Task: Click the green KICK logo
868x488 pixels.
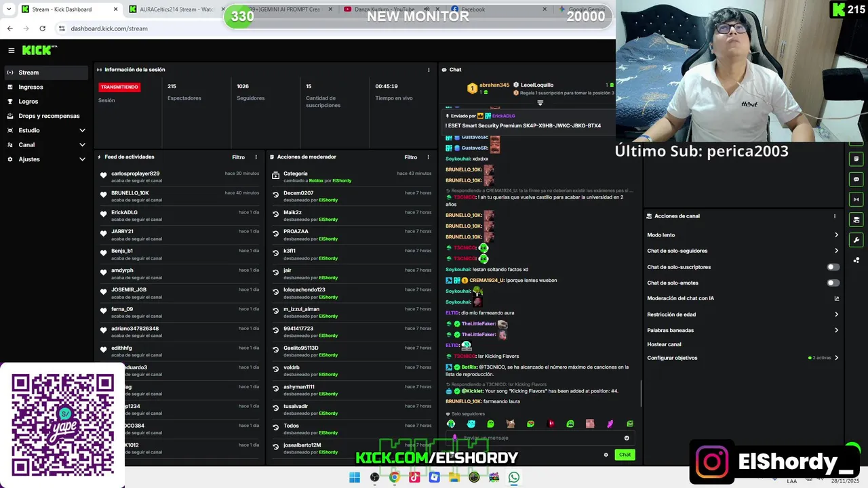Action: (38, 50)
